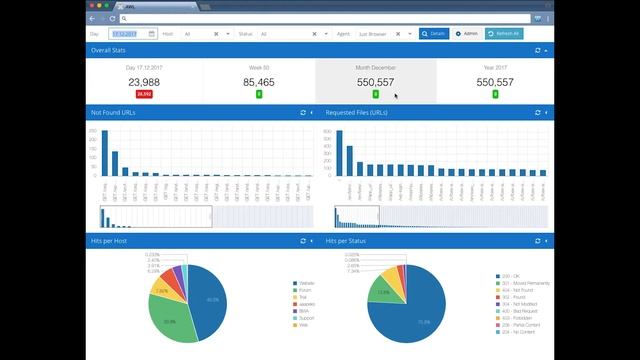Click the red badge under the Day count
Image resolution: width=640 pixels, height=360 pixels.
click(144, 94)
